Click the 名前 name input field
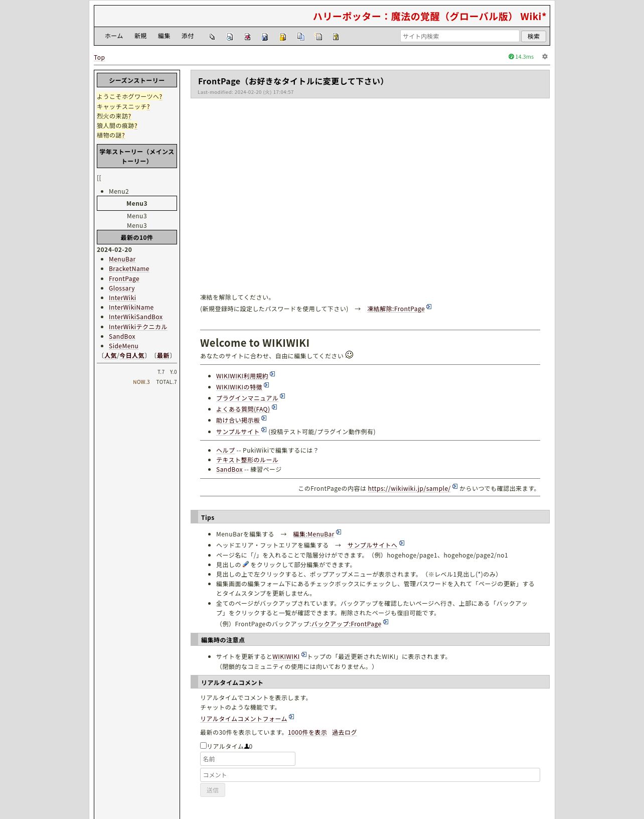The width and height of the screenshot is (644, 819). [248, 759]
